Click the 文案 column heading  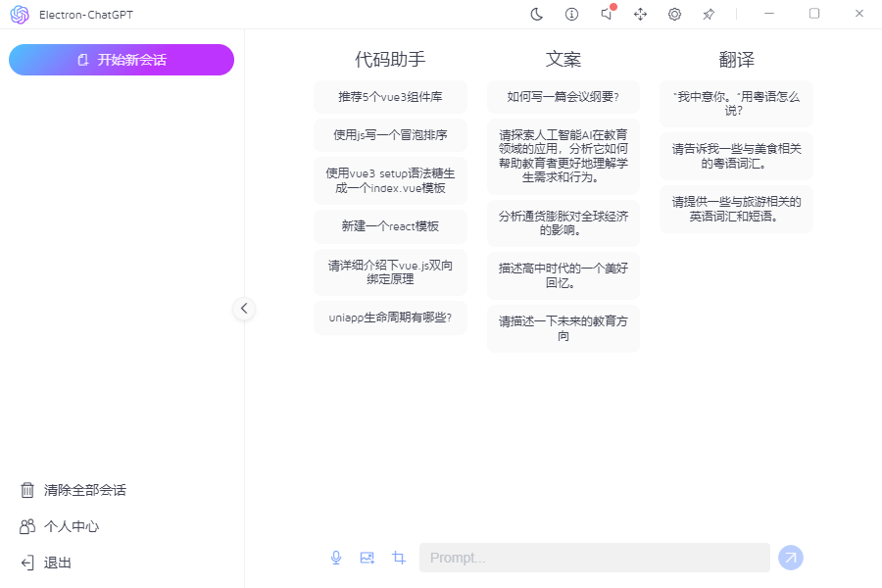[563, 59]
